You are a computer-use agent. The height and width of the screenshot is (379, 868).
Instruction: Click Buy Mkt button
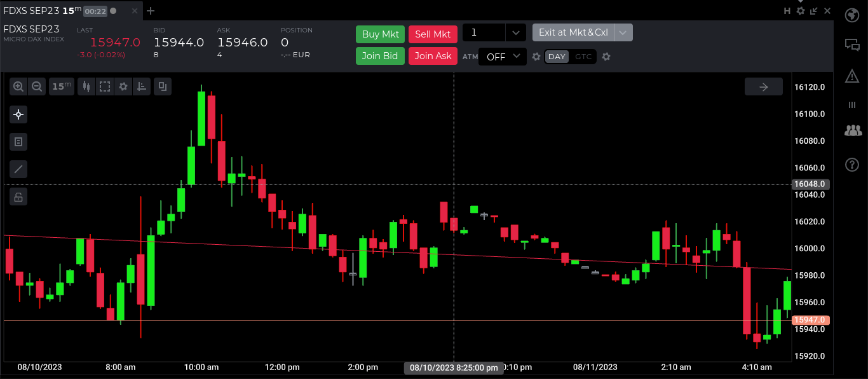pyautogui.click(x=380, y=34)
